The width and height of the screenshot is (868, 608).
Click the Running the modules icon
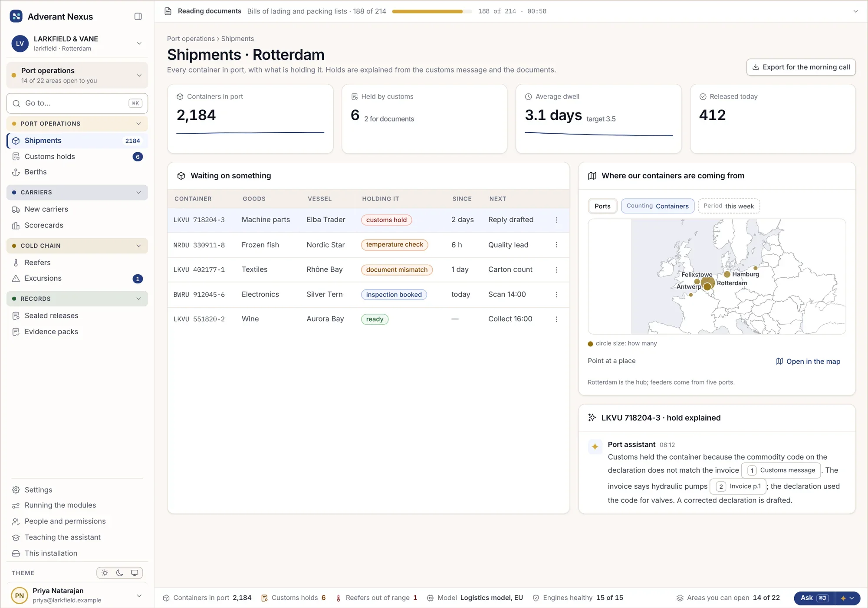point(16,506)
